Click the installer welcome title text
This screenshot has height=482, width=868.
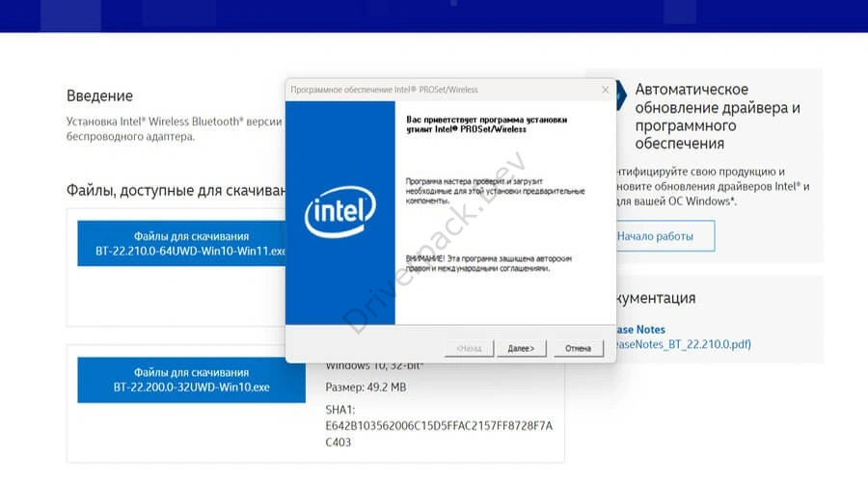coord(487,124)
